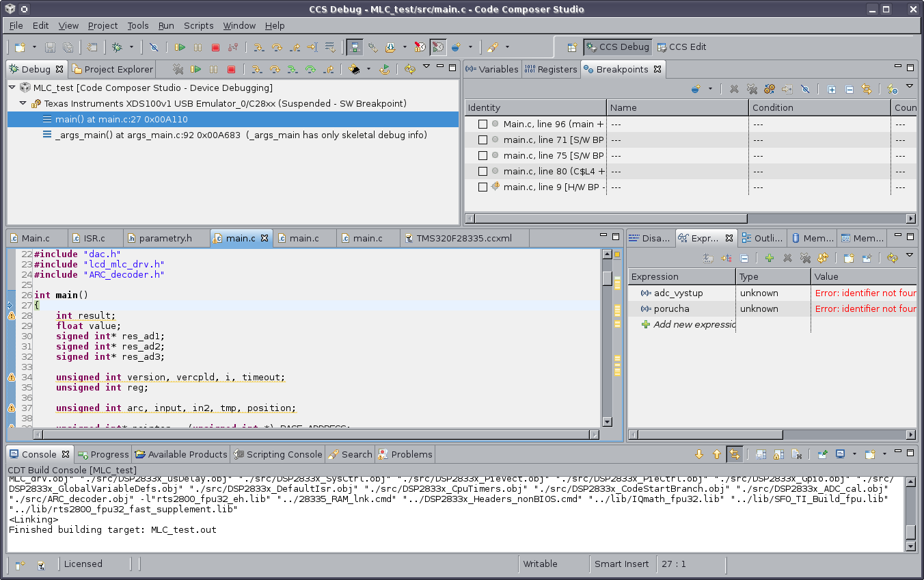
Task: Check the Main.c line 96 breakpoint checkbox
Action: pos(483,124)
